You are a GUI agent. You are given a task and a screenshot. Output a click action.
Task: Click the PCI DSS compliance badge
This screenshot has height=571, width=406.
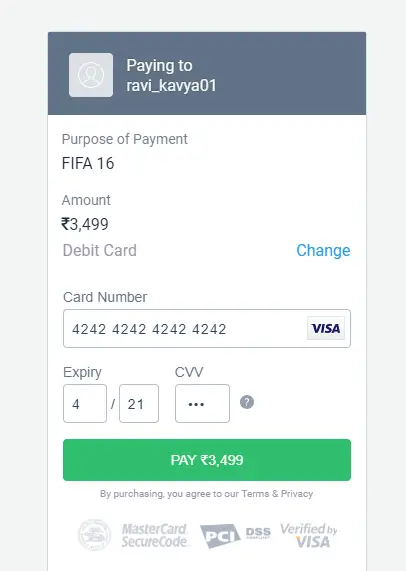point(236,535)
